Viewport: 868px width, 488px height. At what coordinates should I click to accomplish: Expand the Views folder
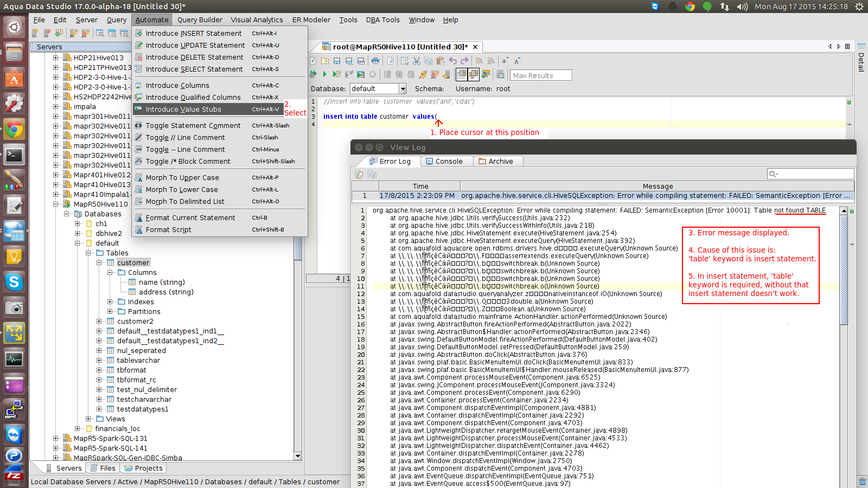(x=88, y=419)
